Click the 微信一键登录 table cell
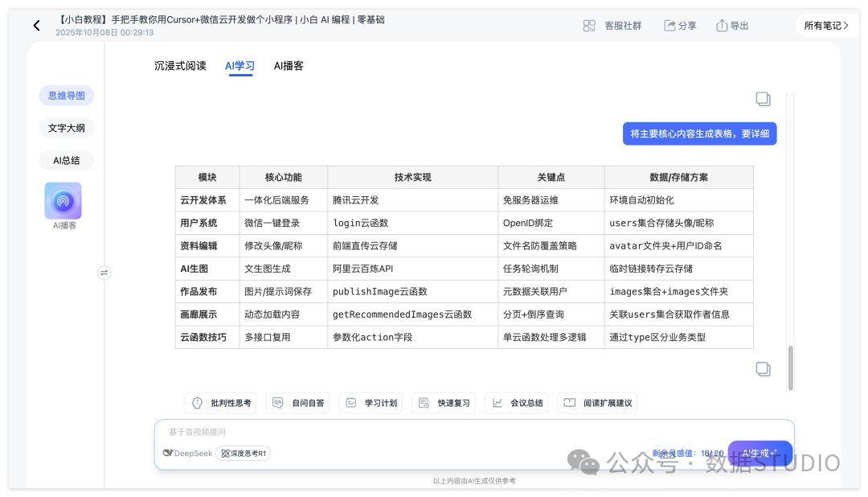The width and height of the screenshot is (868, 497). pos(284,223)
